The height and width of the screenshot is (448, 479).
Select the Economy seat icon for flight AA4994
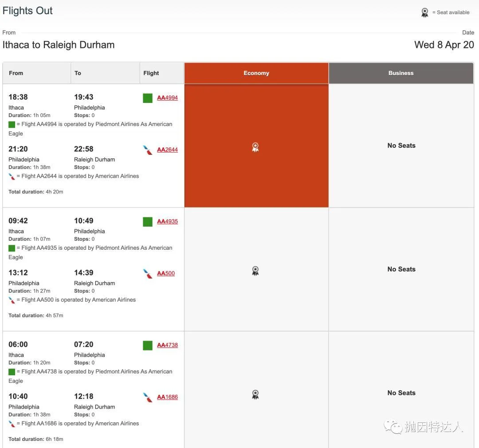255,147
